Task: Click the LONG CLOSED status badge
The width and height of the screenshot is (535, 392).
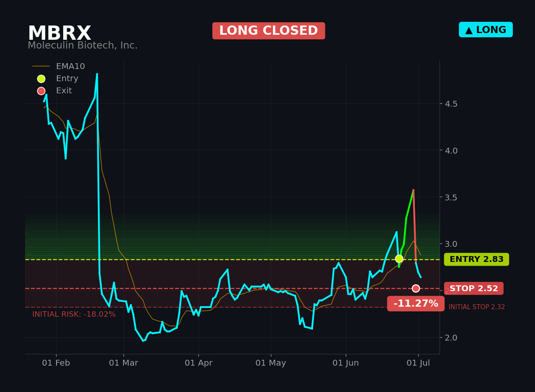Action: 269,31
